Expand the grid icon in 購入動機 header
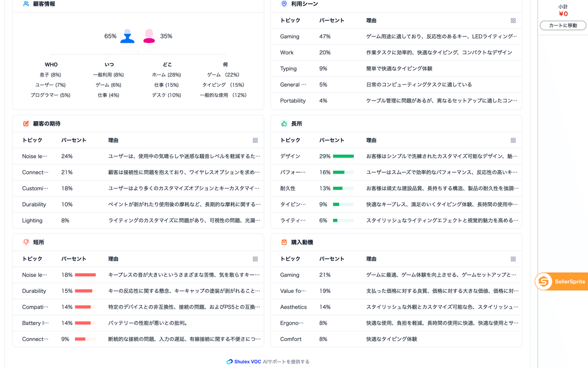Image resolution: width=588 pixels, height=368 pixels. pyautogui.click(x=513, y=259)
